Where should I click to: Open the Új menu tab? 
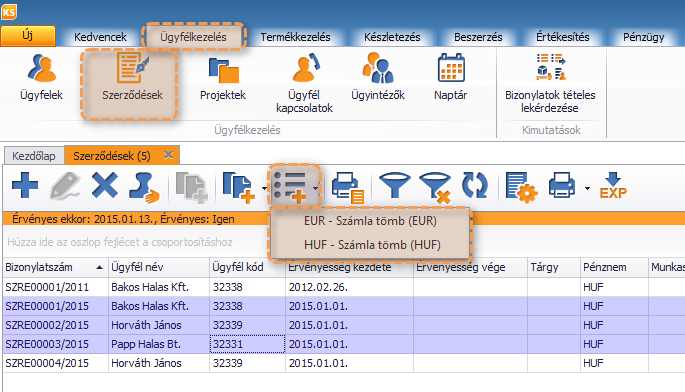(28, 36)
